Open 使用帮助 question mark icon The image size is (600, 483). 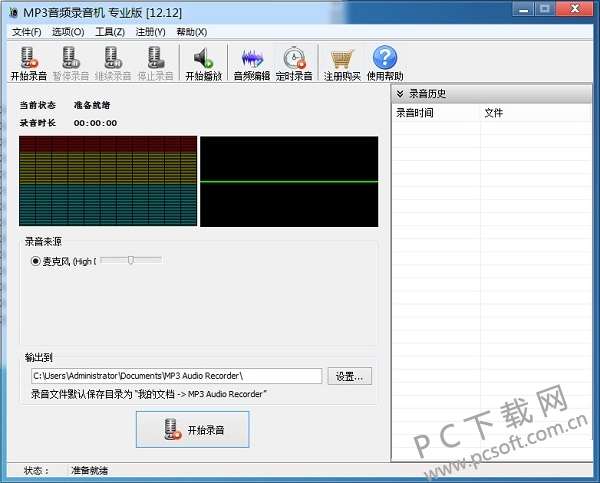pyautogui.click(x=385, y=57)
